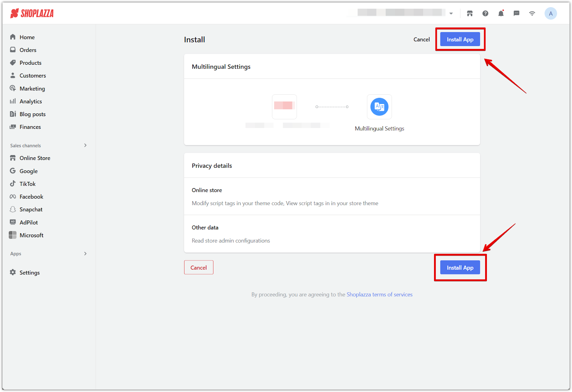Click the store logo thumbnail in install card
The height and width of the screenshot is (392, 572).
click(284, 106)
